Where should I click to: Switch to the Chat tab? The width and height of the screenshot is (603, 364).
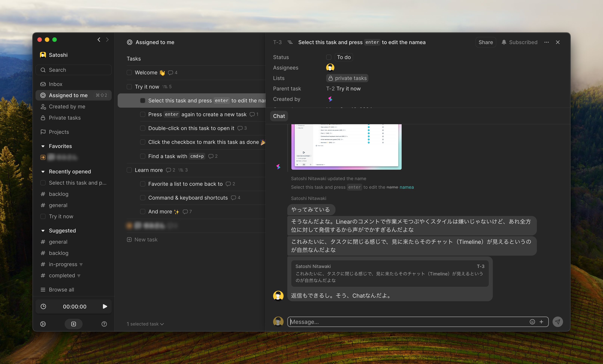279,116
